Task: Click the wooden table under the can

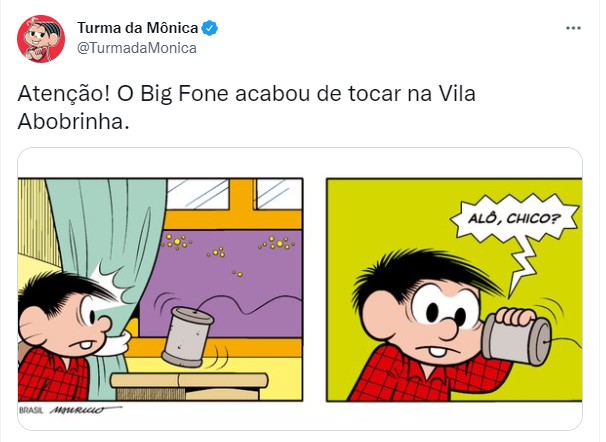Action: [189, 386]
